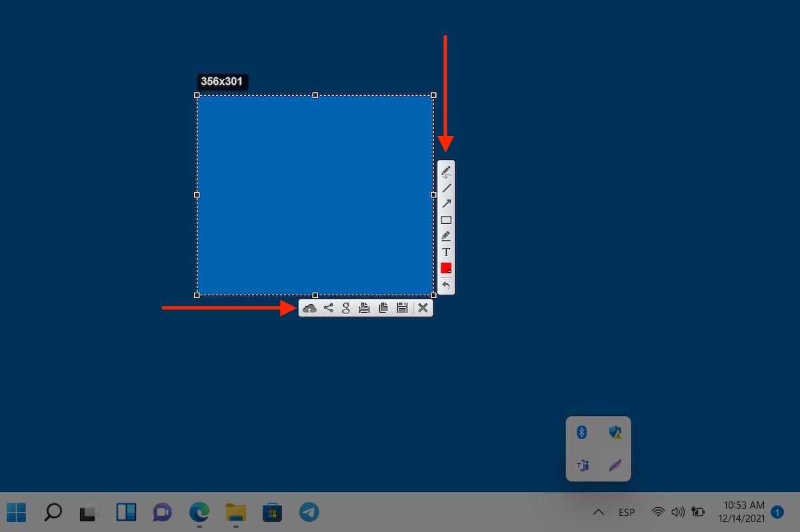This screenshot has height=532, width=800.
Task: Select the Marker highlighter tool
Action: coord(446,236)
